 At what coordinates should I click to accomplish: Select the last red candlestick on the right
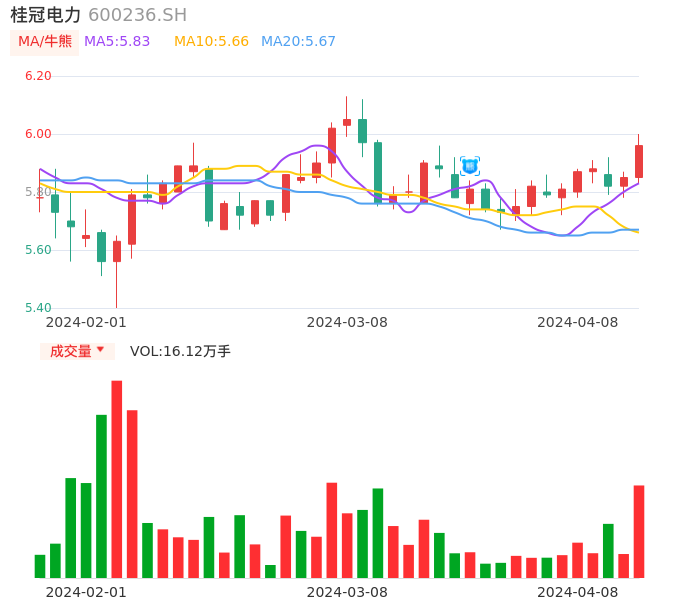[x=639, y=161]
